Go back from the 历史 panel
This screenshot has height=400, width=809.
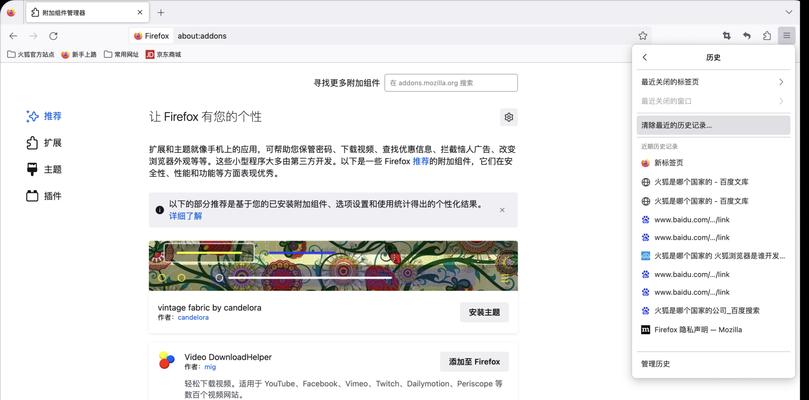pos(645,58)
